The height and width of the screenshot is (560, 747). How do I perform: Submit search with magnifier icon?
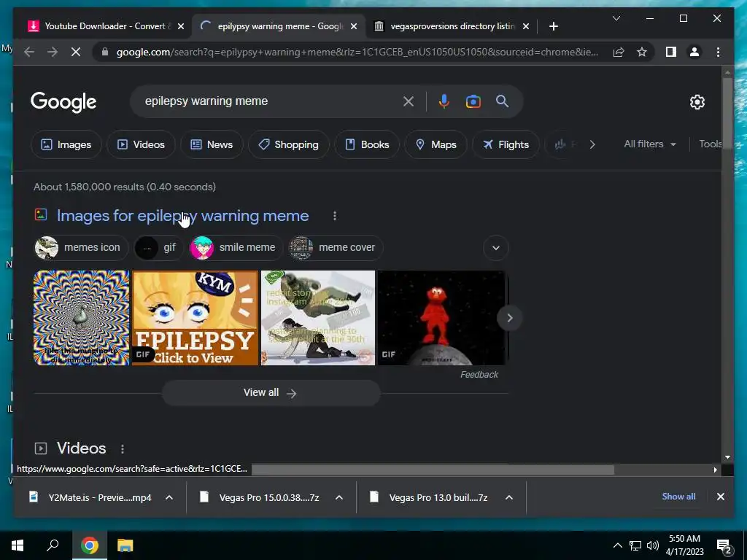pos(502,101)
